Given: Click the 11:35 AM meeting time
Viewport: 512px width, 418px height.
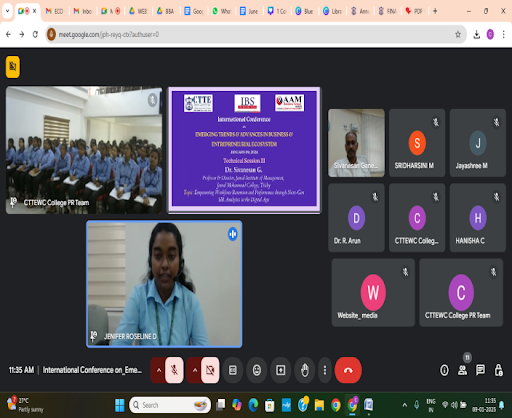Looking at the screenshot, I should (x=21, y=370).
